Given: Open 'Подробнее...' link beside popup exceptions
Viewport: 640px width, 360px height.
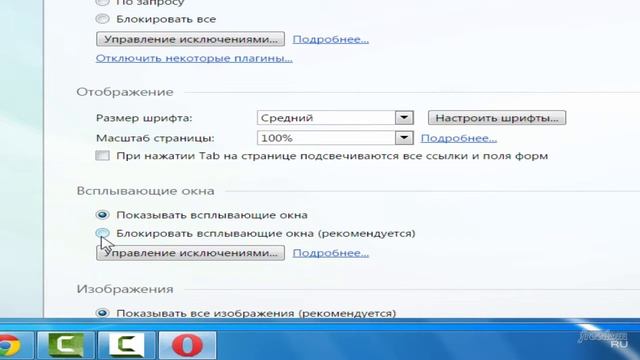Looking at the screenshot, I should click(x=331, y=253).
